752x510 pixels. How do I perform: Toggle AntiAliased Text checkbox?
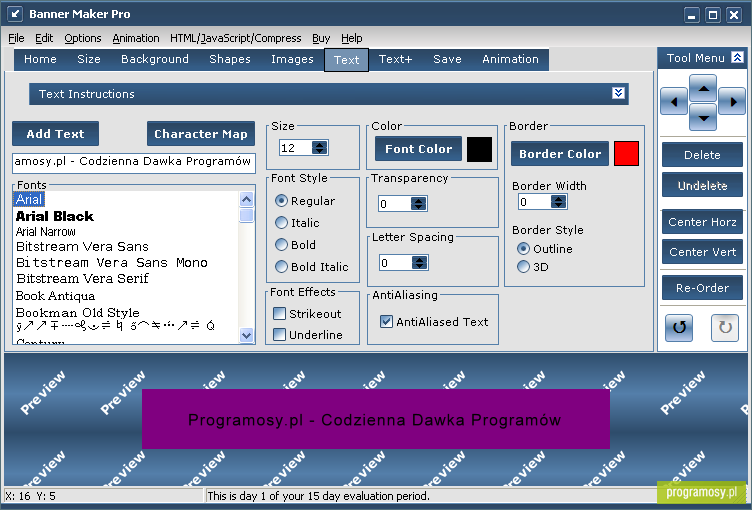pyautogui.click(x=386, y=321)
